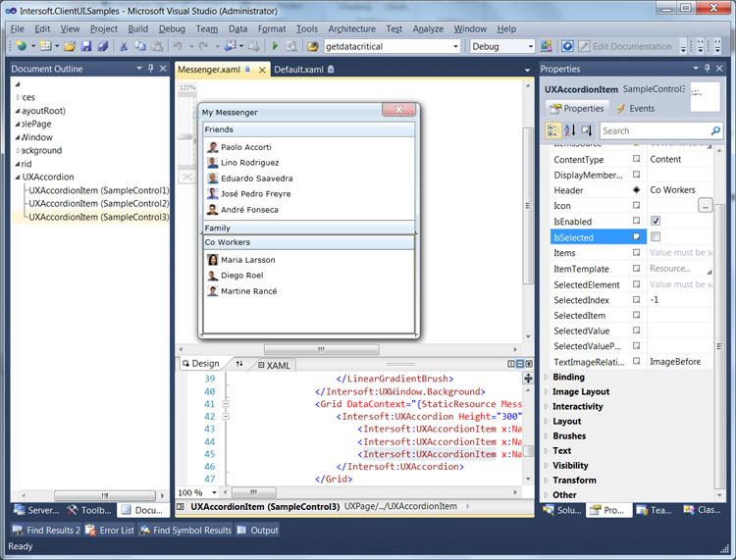Open the Architecture menu

[351, 28]
